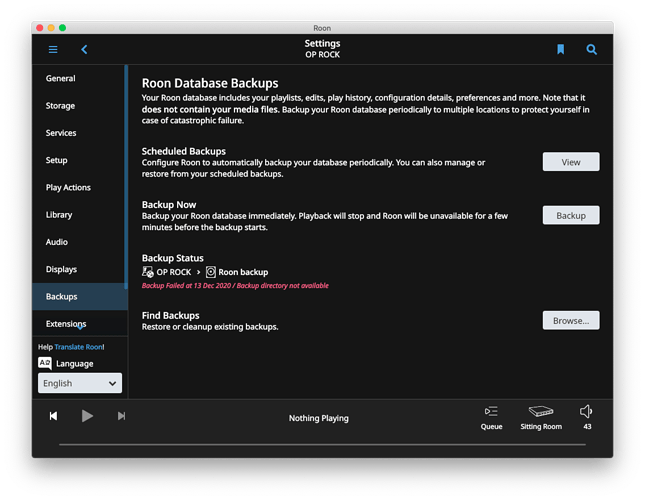645x500 pixels.
Task: Click the OP ROCK subtitle under Settings
Action: 322,55
